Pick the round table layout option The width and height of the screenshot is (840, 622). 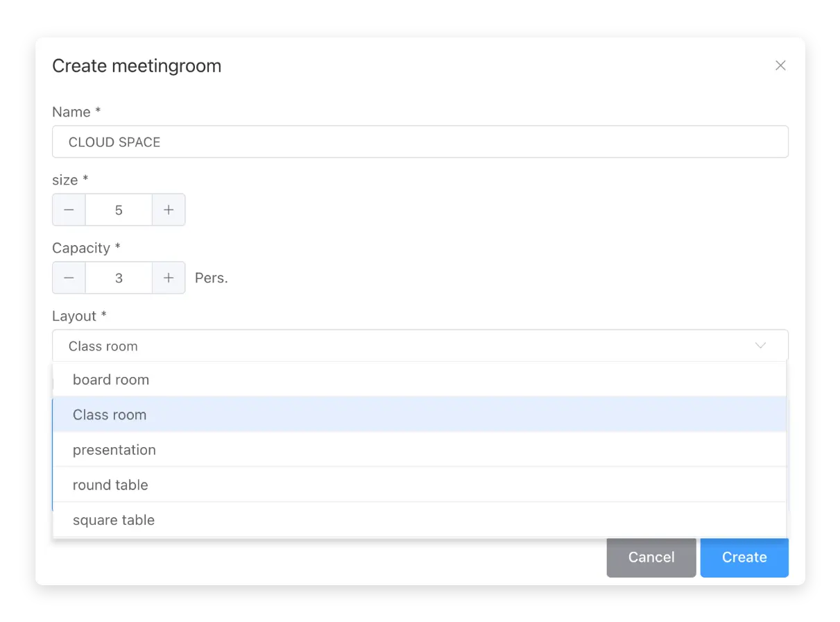[x=420, y=485]
